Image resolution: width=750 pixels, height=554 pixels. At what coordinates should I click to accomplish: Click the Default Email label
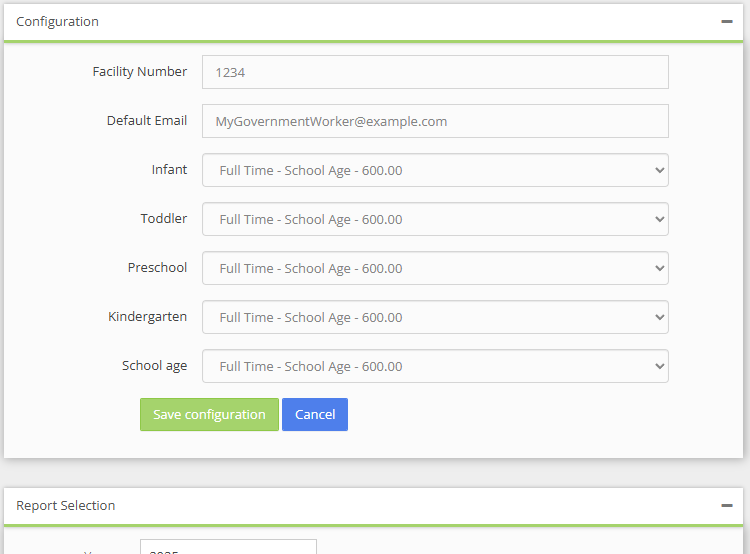click(146, 120)
